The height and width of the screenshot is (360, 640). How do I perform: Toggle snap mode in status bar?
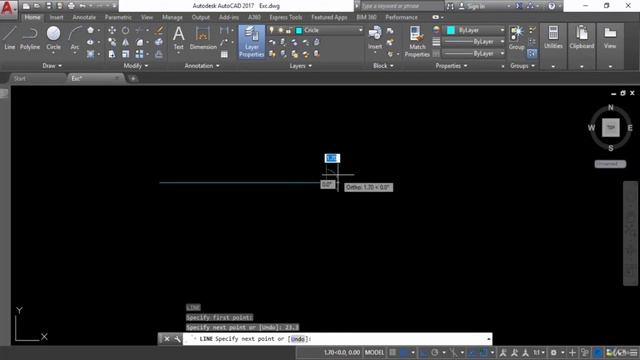(x=404, y=352)
